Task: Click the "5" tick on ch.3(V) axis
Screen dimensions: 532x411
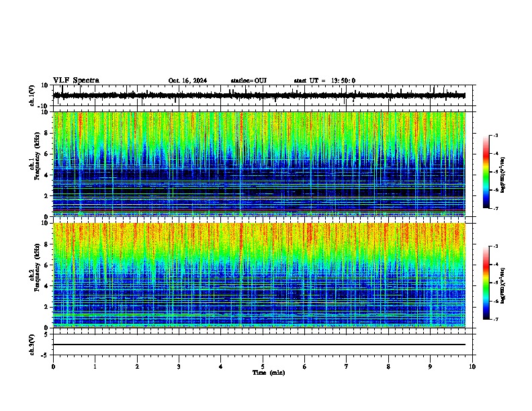Action: [x=47, y=334]
